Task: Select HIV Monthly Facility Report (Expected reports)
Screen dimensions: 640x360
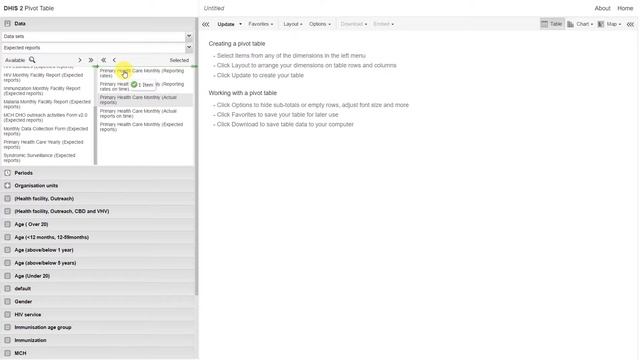Action: tap(47, 78)
